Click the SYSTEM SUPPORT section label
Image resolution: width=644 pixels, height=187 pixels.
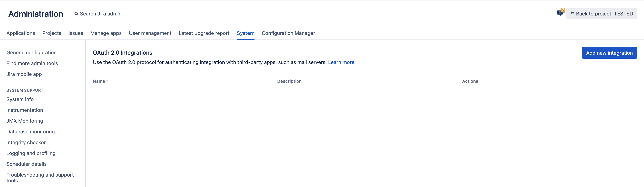point(25,90)
